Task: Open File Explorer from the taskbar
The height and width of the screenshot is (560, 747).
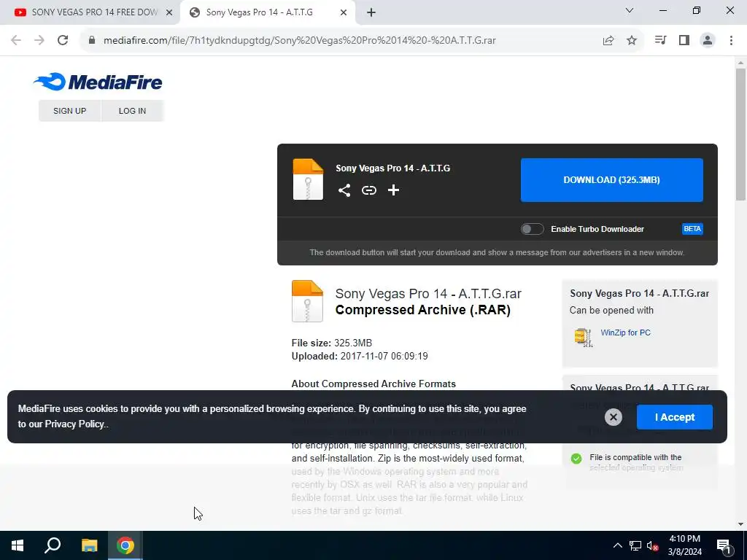Action: [89, 545]
